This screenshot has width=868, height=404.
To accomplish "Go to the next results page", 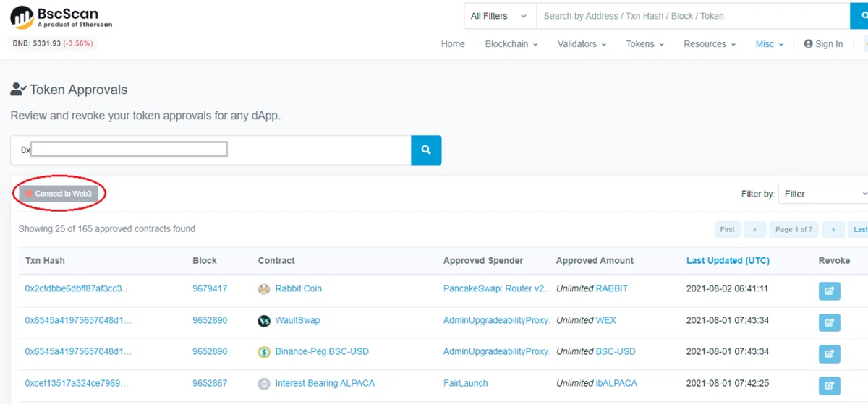I will tap(833, 229).
